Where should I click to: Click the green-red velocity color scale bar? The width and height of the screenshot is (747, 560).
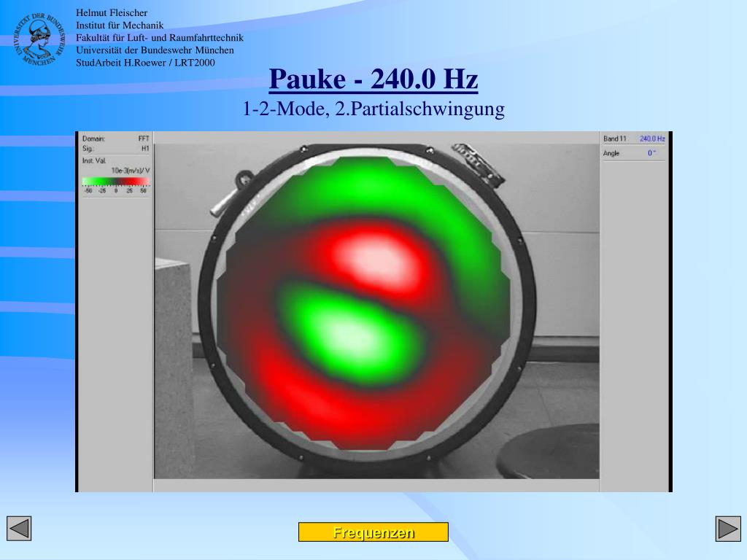pos(116,182)
